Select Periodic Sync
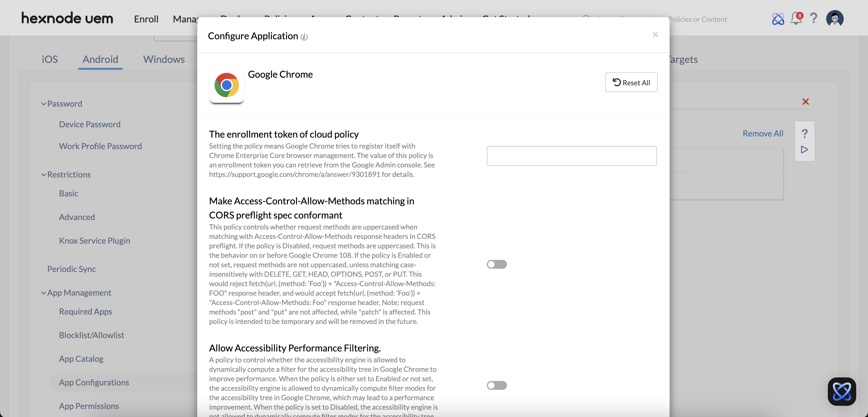 [x=71, y=269]
